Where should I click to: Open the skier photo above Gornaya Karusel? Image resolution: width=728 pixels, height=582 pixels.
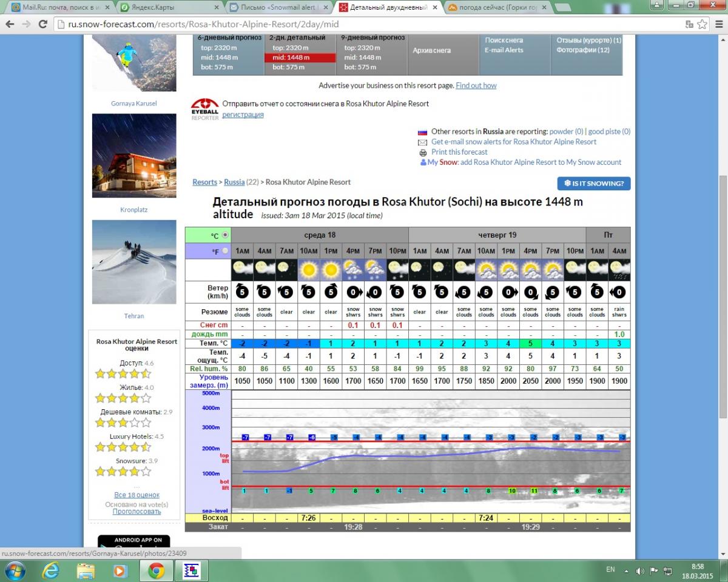(134, 62)
